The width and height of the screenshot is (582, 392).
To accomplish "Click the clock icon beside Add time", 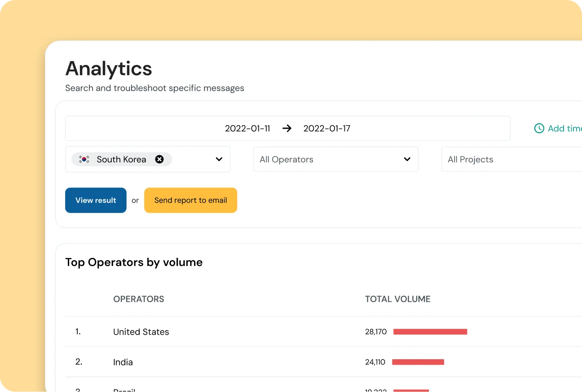I will [x=539, y=128].
